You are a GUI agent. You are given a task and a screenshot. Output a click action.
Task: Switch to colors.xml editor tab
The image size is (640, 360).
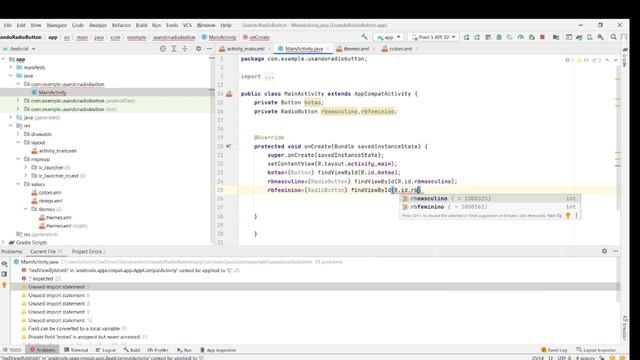[x=400, y=49]
